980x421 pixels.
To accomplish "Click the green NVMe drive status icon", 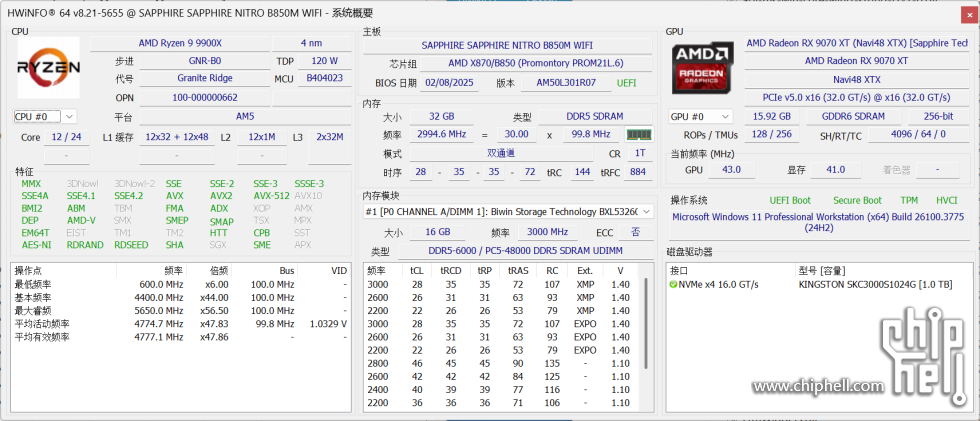I will (x=673, y=284).
